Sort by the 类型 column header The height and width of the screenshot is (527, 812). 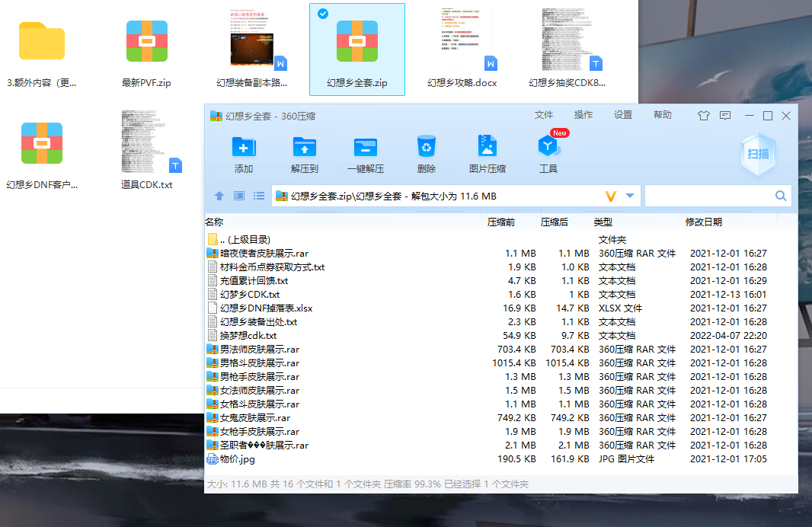point(603,222)
